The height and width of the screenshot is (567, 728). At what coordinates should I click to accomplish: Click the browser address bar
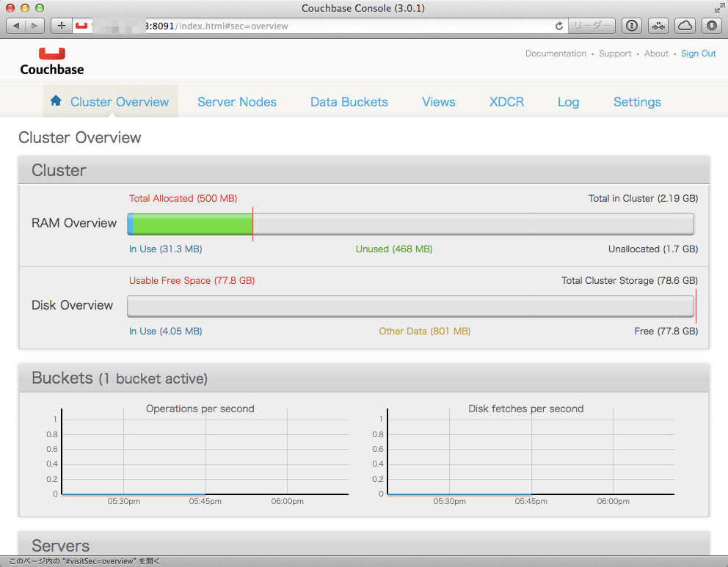pos(294,25)
